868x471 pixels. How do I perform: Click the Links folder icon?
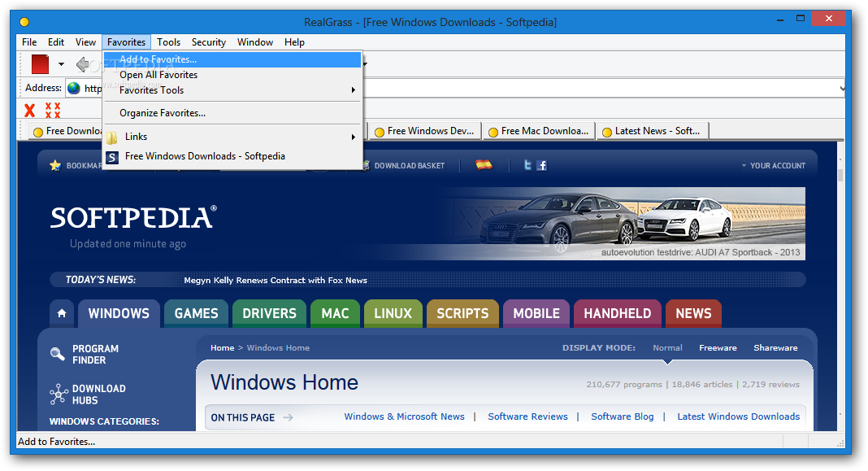tap(112, 137)
